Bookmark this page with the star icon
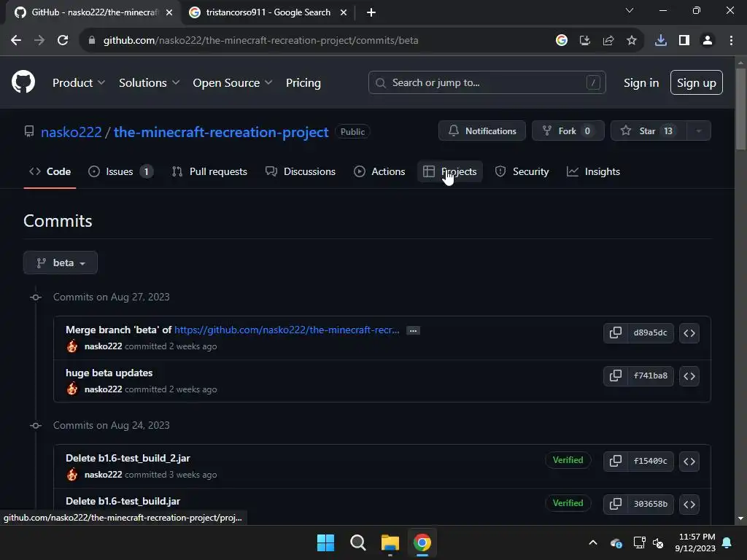The width and height of the screenshot is (747, 560). coord(632,41)
